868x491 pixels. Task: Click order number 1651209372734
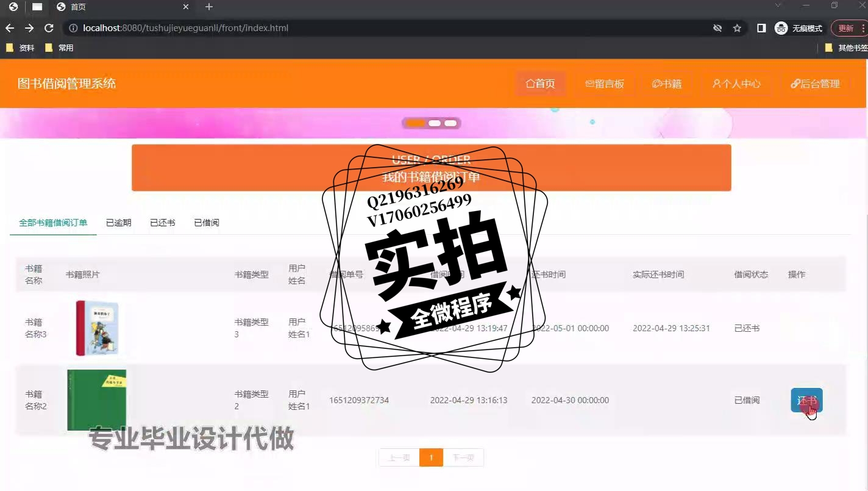[359, 400]
